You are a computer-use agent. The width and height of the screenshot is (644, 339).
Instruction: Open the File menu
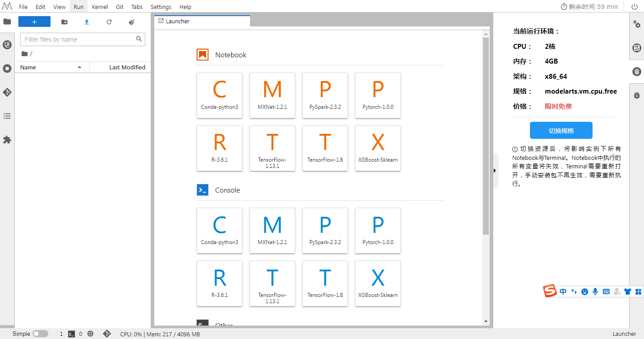(23, 7)
